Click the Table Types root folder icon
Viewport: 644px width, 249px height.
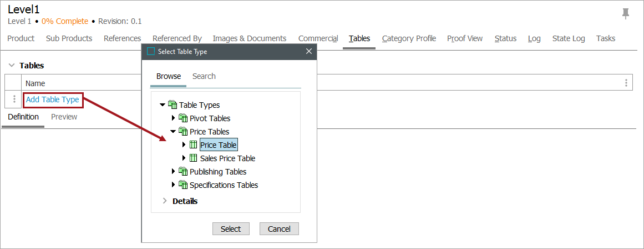(173, 105)
